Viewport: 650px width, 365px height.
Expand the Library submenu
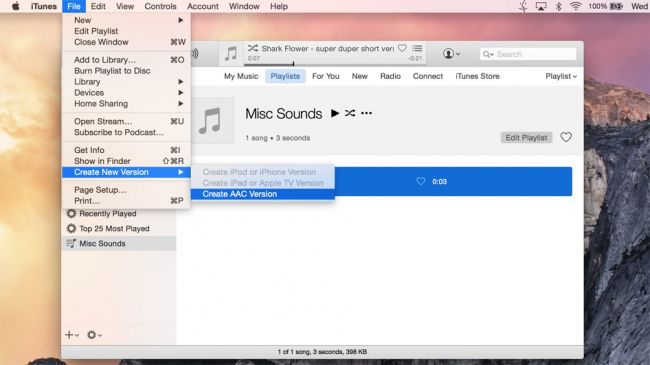126,82
